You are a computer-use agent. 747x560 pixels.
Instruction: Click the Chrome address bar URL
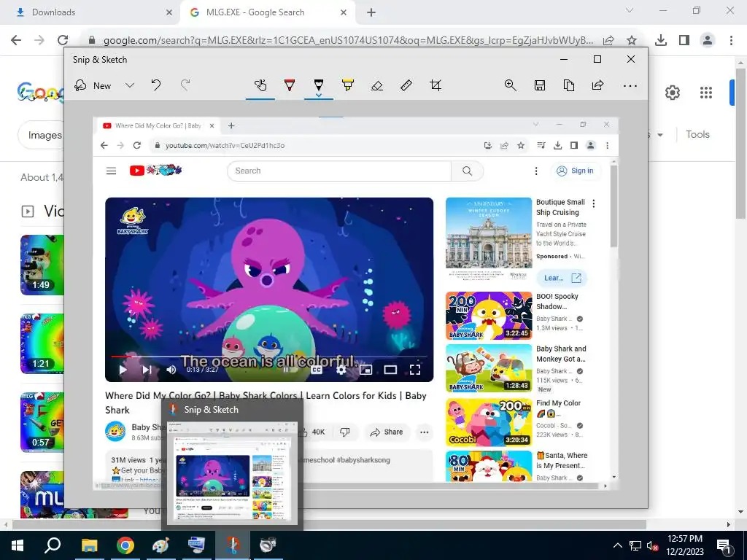tap(348, 41)
